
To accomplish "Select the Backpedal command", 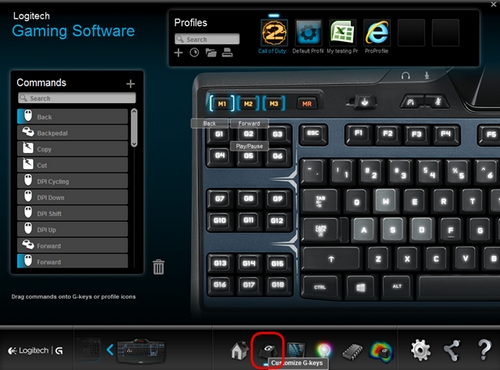I will pos(72,133).
